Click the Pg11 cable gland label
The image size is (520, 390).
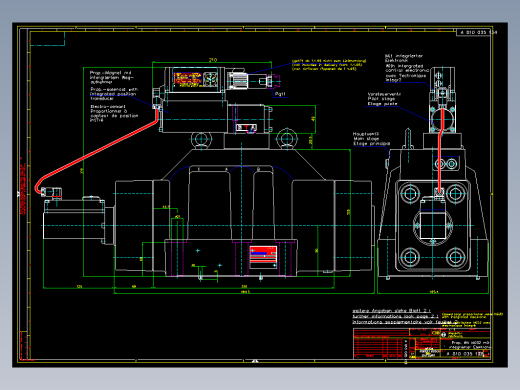pyautogui.click(x=280, y=94)
